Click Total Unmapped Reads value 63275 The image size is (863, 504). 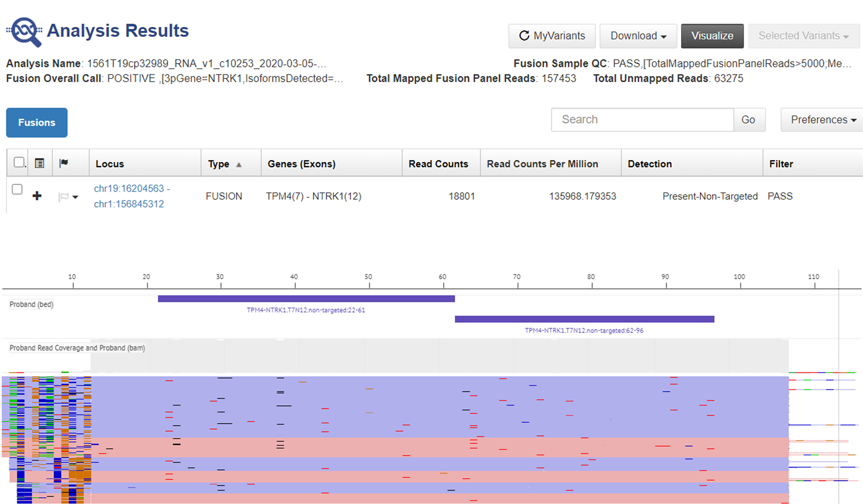pos(728,78)
